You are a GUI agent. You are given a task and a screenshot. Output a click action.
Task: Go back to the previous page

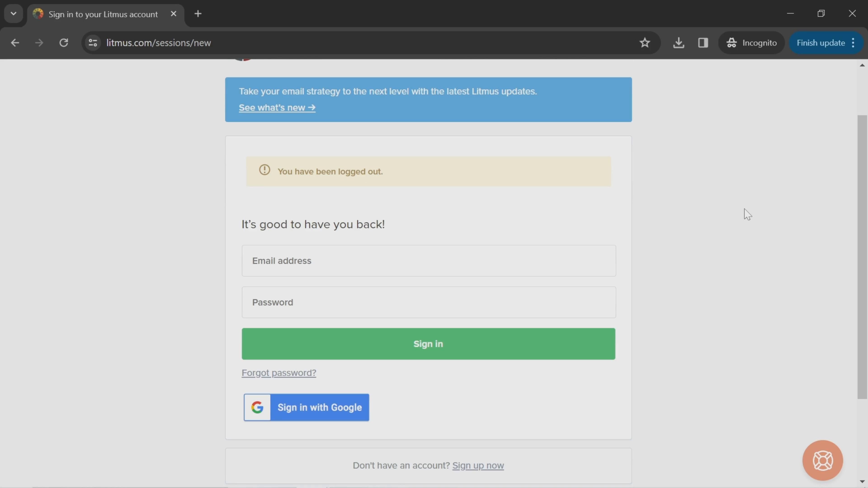(x=15, y=43)
